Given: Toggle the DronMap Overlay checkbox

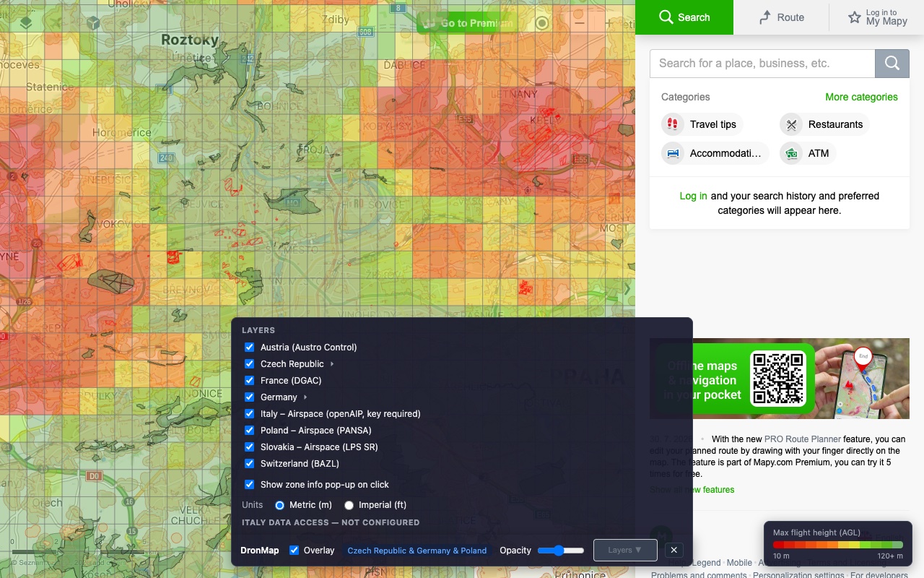Looking at the screenshot, I should (295, 551).
